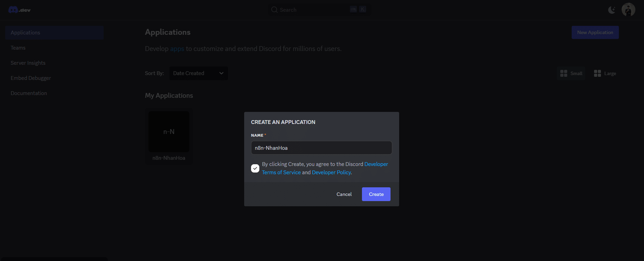The width and height of the screenshot is (644, 261).
Task: Open the user avatar menu
Action: [x=628, y=10]
